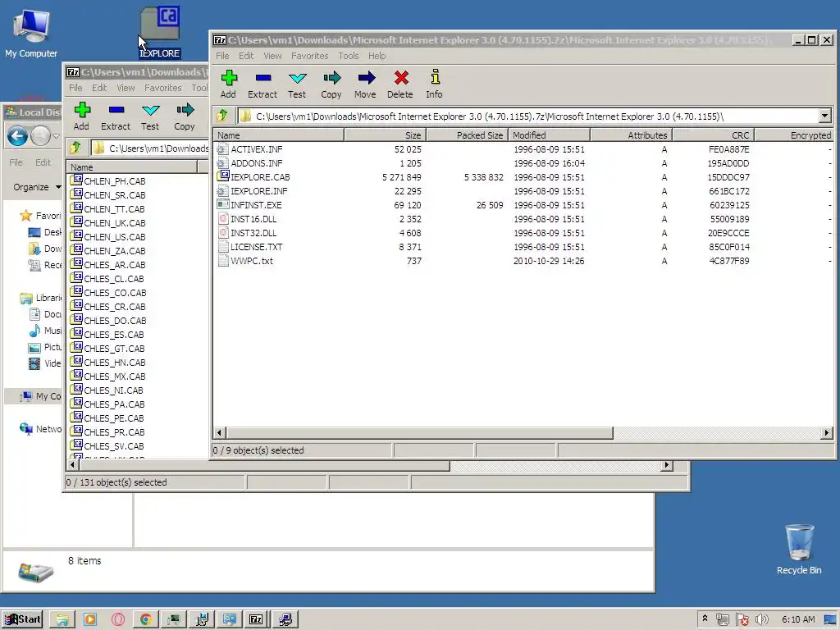Open Explorer history dropdown arrow
The image size is (840, 630).
(57, 136)
